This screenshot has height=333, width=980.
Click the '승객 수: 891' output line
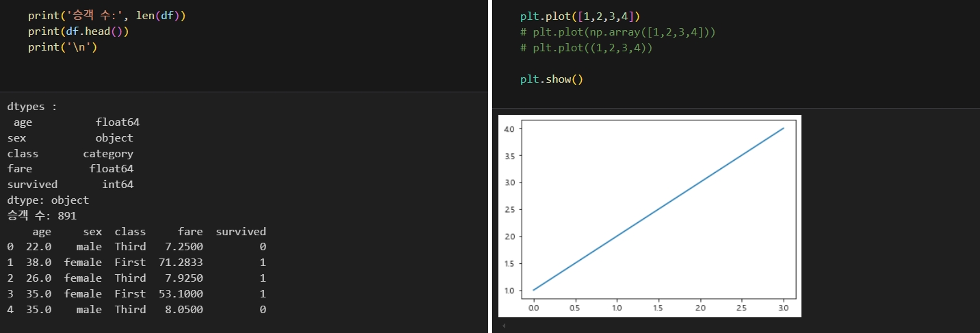coord(42,216)
